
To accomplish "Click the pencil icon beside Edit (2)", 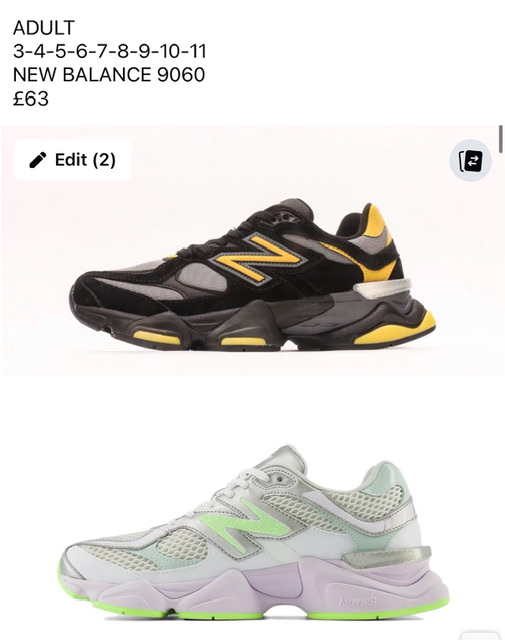I will pos(38,160).
